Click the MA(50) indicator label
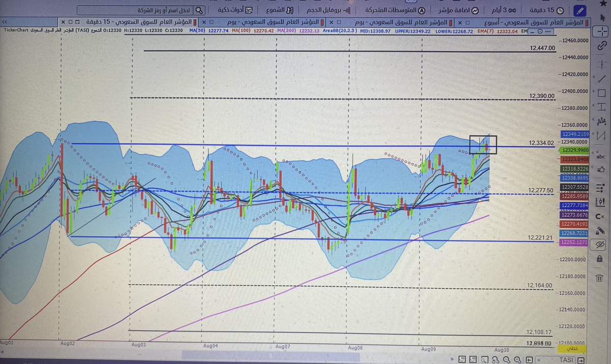The image size is (611, 364). coord(197,31)
